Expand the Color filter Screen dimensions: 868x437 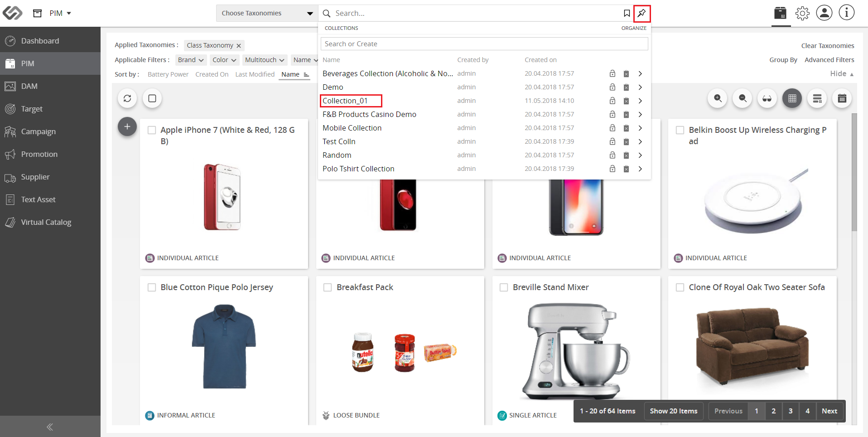tap(225, 60)
